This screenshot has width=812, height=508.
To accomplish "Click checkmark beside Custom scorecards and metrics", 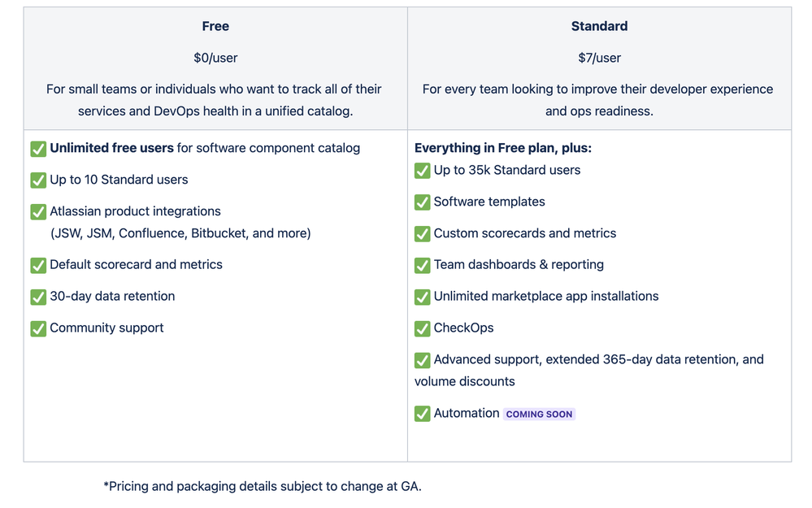I will [422, 234].
